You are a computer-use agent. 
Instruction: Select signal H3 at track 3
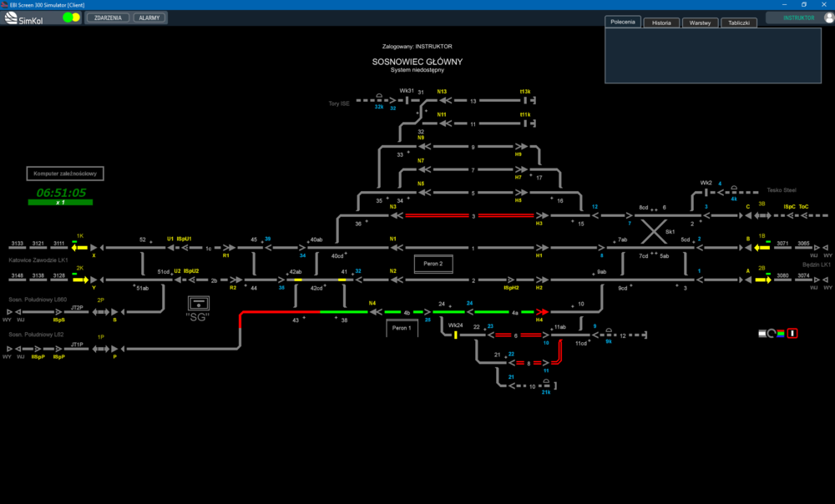click(542, 215)
